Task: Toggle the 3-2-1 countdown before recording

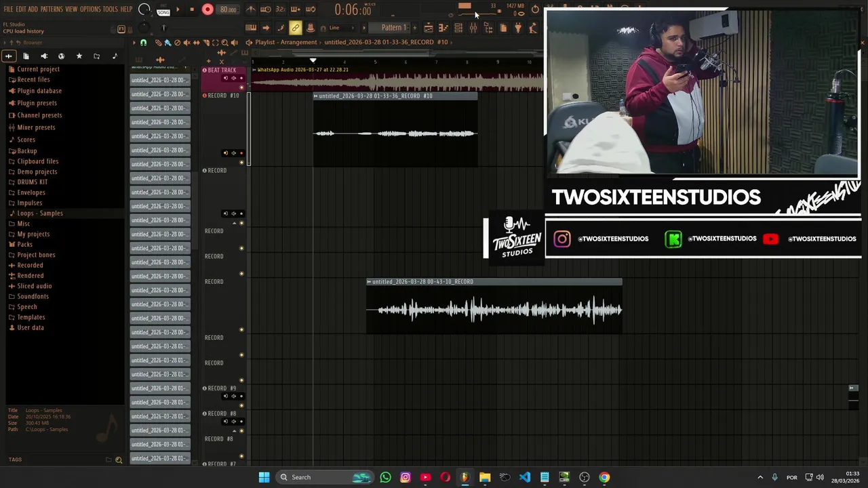Action: 280,9
